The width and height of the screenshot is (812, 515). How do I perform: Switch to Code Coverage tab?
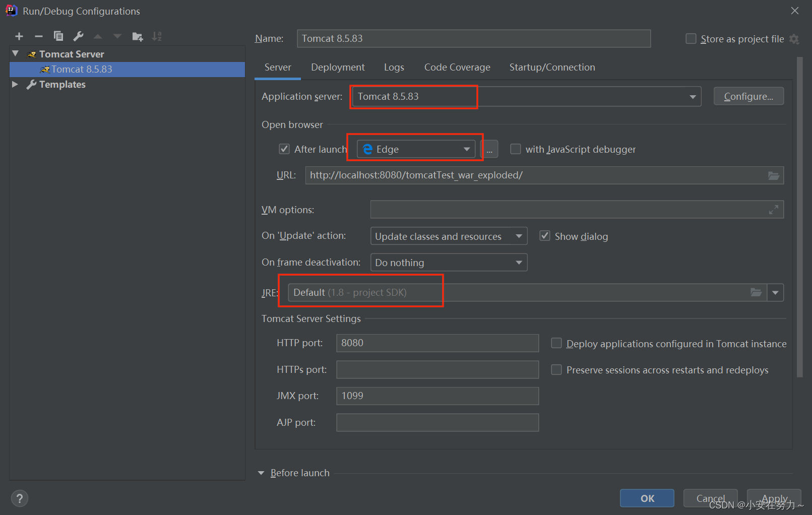(x=457, y=68)
